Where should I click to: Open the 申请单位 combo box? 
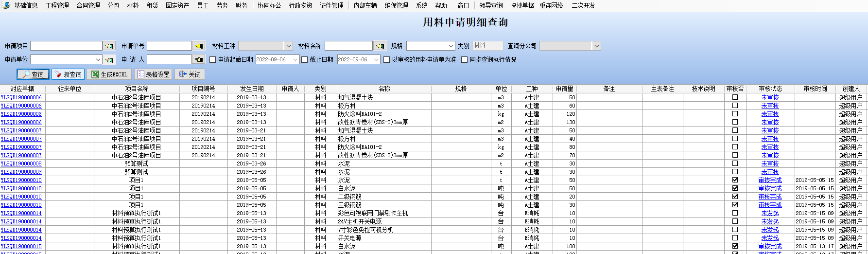pos(98,60)
